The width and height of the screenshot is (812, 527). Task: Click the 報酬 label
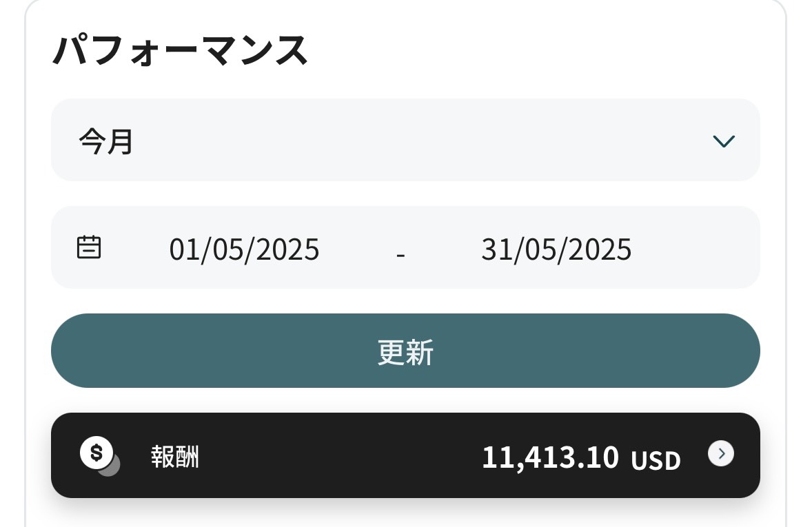pos(175,457)
